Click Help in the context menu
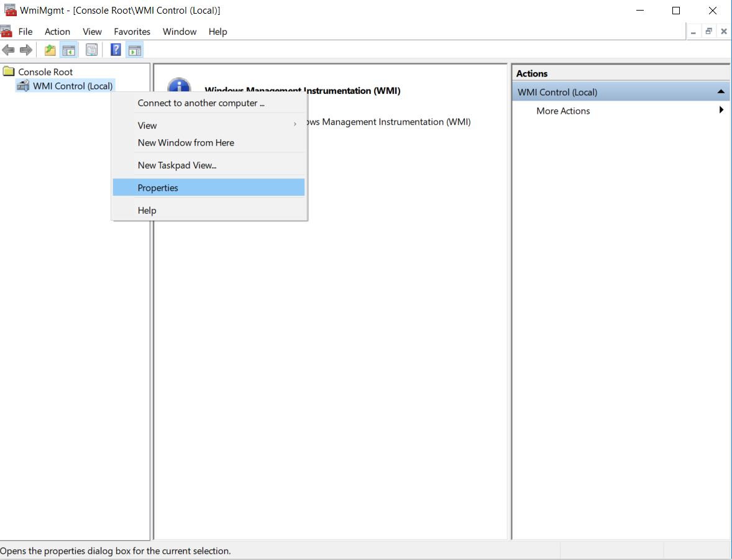Image resolution: width=732 pixels, height=560 pixels. coord(209,211)
